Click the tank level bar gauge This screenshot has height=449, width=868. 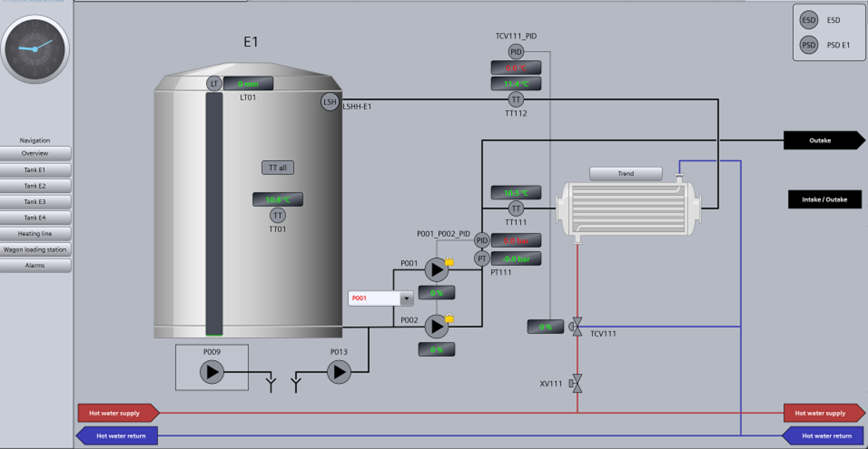tap(214, 213)
